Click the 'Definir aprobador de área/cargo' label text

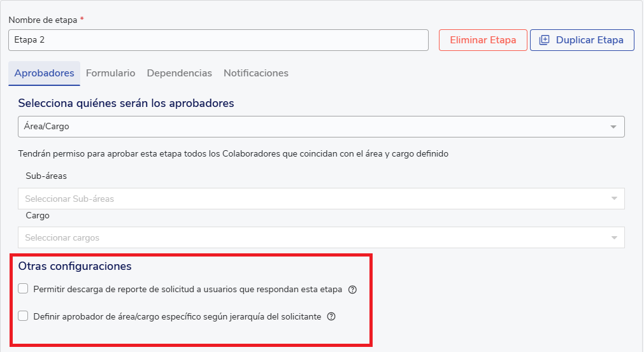[x=177, y=316]
